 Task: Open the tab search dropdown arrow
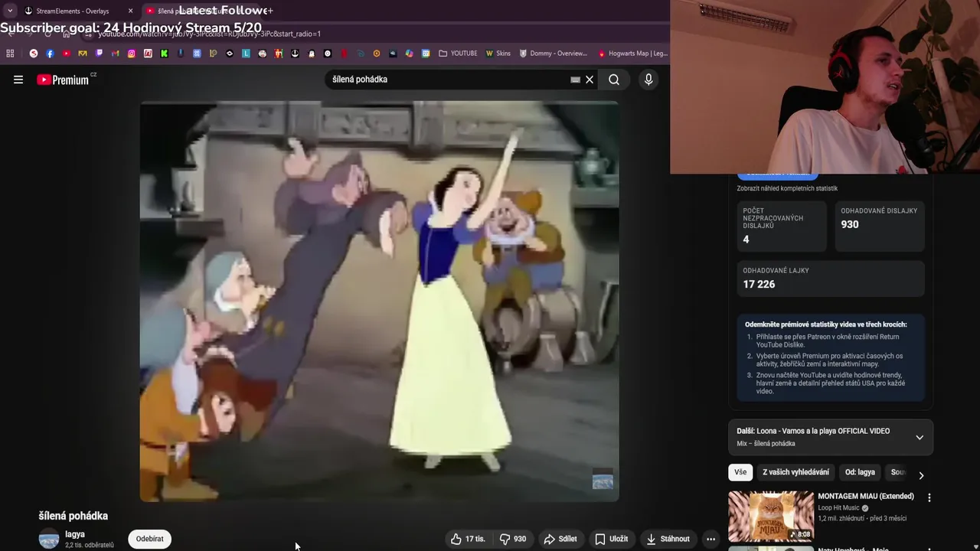(x=9, y=11)
